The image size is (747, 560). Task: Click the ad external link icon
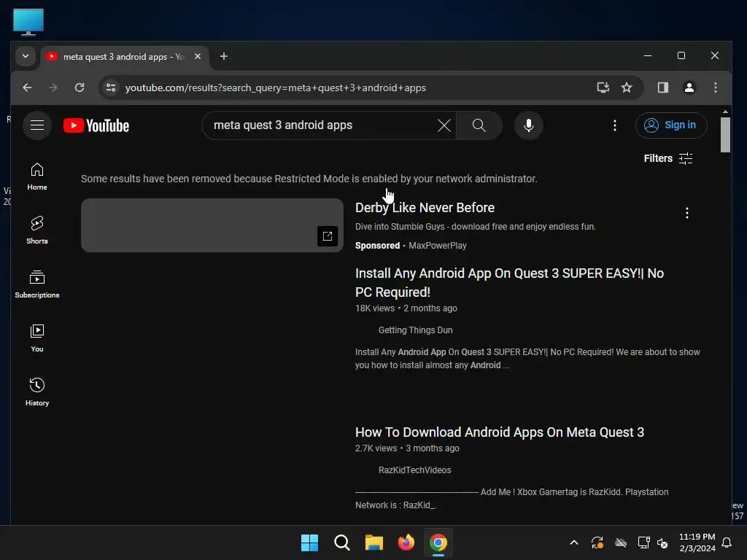tap(328, 236)
